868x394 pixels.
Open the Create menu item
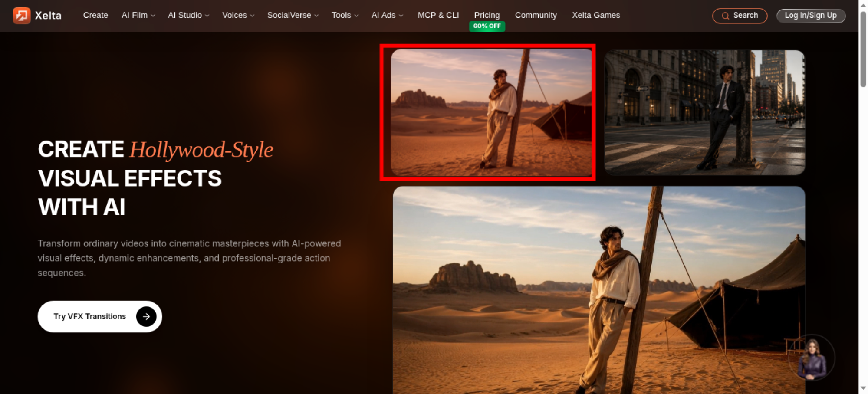pyautogui.click(x=95, y=15)
